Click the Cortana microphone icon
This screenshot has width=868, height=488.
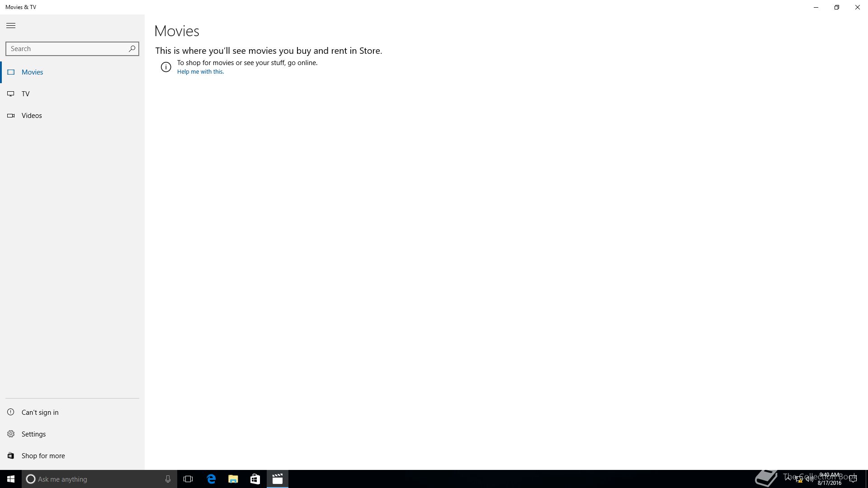tap(168, 479)
